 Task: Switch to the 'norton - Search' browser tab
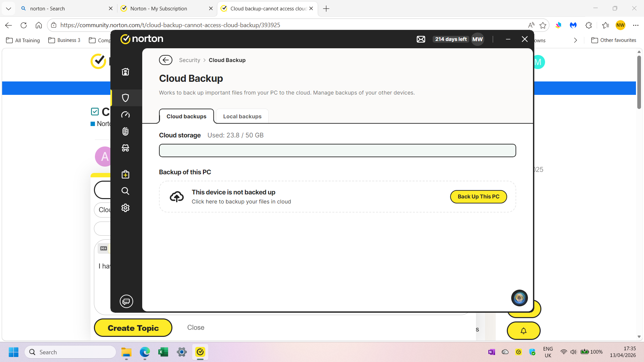[67, 8]
